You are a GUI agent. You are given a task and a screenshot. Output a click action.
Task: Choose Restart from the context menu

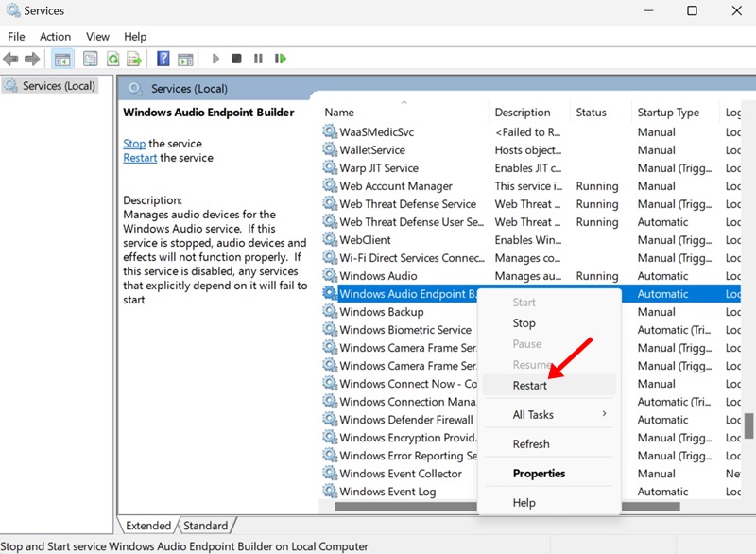[x=549, y=385]
